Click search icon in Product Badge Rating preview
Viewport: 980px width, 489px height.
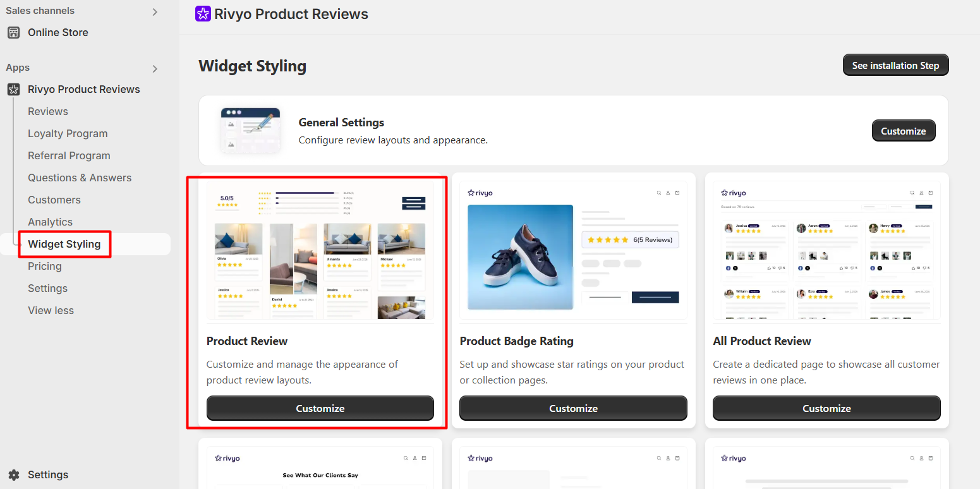click(658, 193)
